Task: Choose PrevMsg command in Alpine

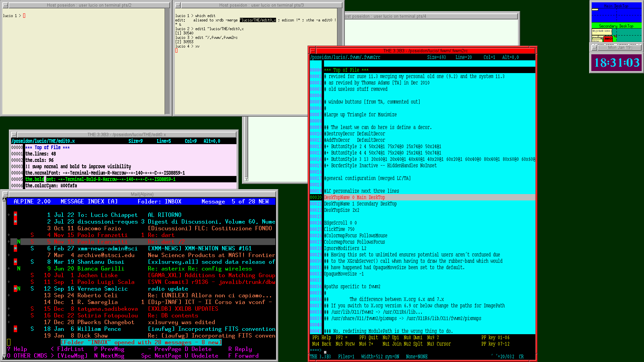Action: [109, 349]
